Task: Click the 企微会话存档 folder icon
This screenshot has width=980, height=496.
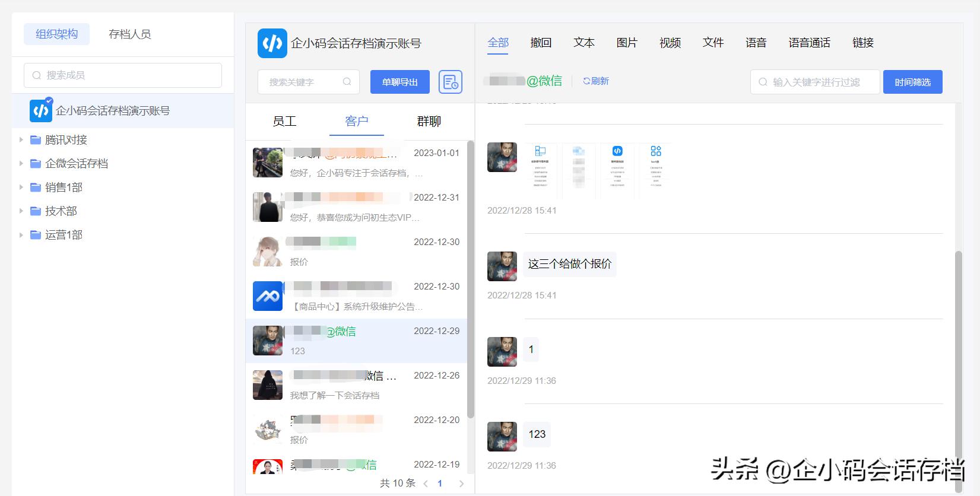Action: (x=36, y=164)
